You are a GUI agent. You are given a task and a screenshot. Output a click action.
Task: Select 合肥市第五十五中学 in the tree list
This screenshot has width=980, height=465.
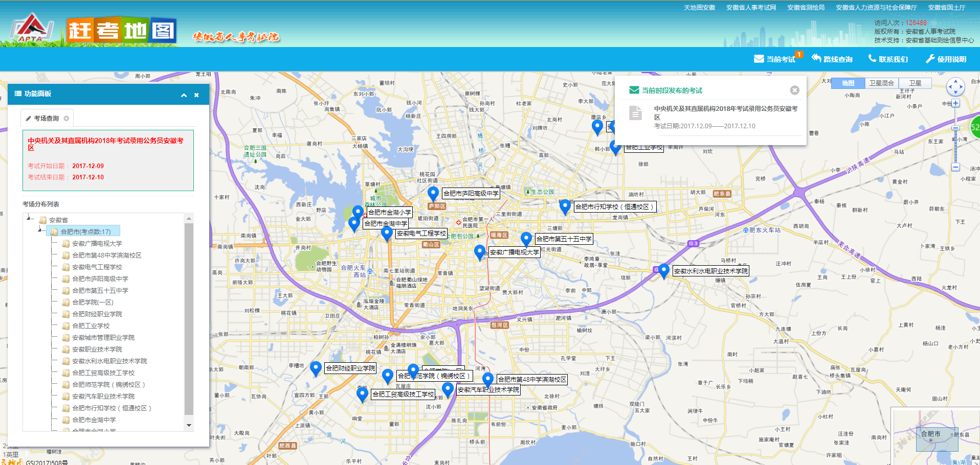[100, 291]
